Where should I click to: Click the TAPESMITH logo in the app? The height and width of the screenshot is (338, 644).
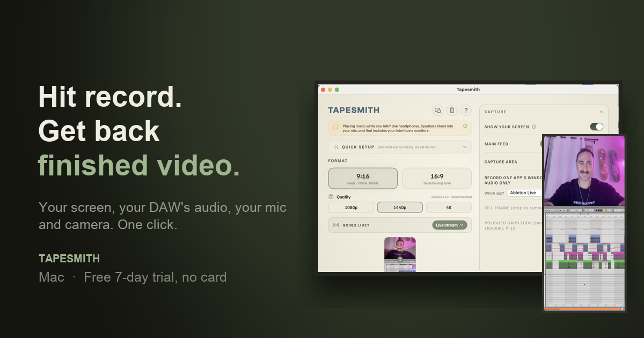[354, 110]
